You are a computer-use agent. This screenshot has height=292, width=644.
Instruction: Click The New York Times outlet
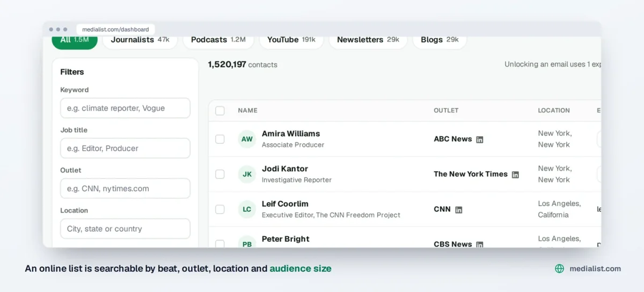point(471,174)
